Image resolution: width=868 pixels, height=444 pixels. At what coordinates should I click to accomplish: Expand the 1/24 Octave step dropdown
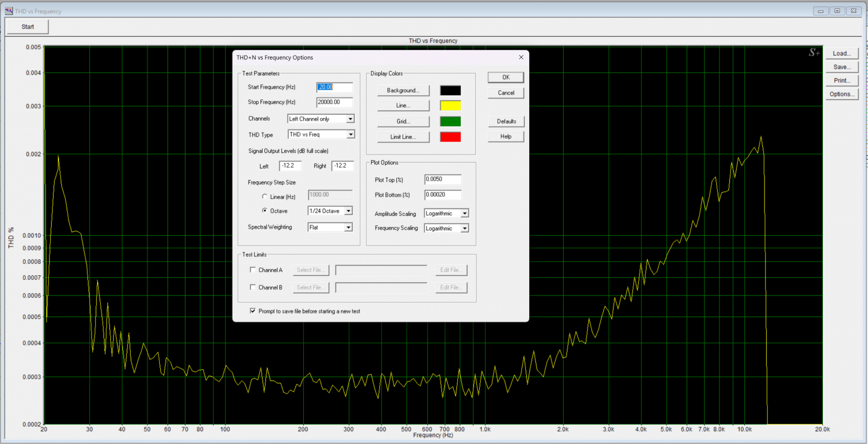point(348,211)
